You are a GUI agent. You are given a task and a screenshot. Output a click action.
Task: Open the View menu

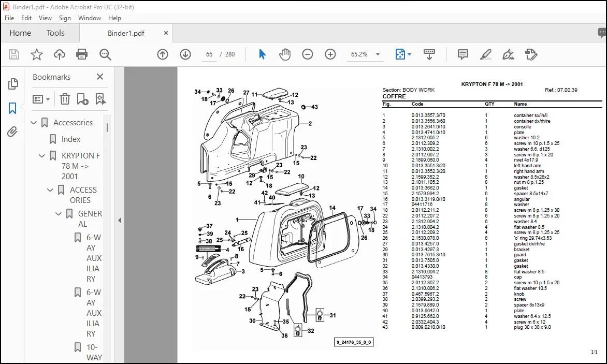(45, 18)
